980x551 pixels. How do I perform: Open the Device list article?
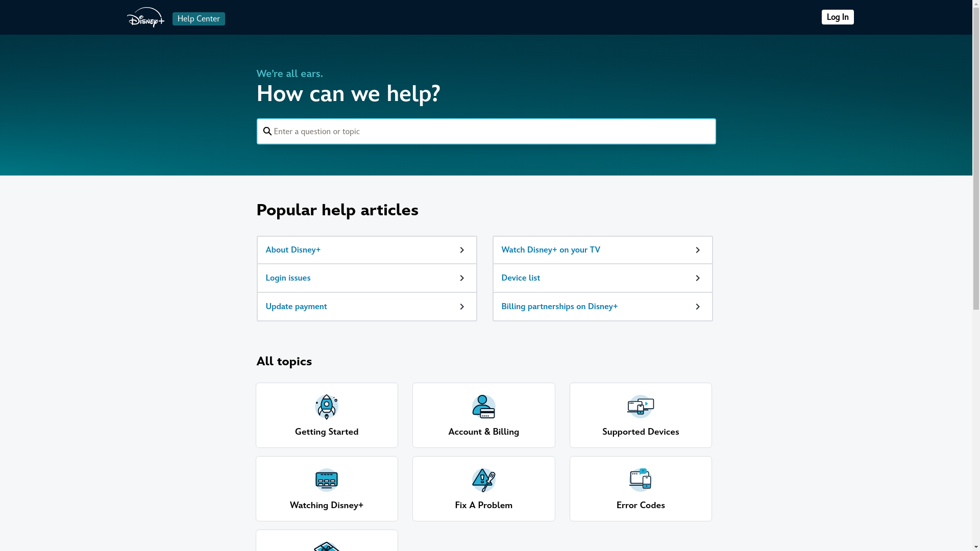[603, 278]
